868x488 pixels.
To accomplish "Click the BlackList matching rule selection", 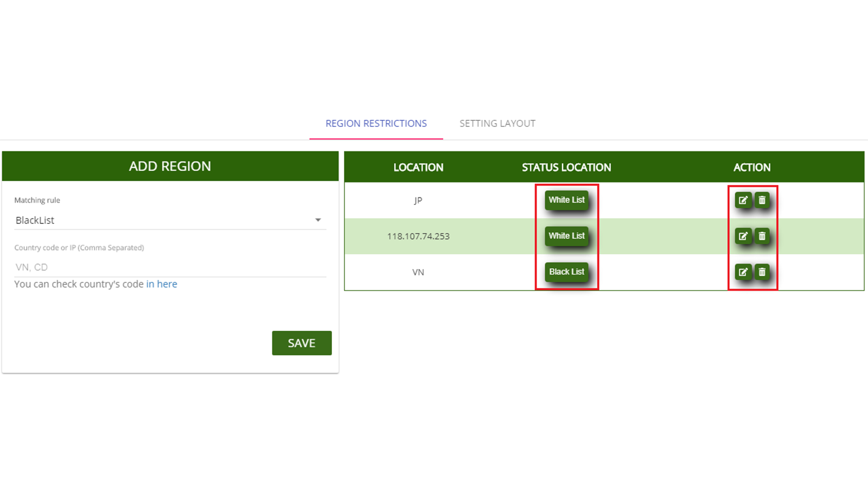I will (163, 220).
